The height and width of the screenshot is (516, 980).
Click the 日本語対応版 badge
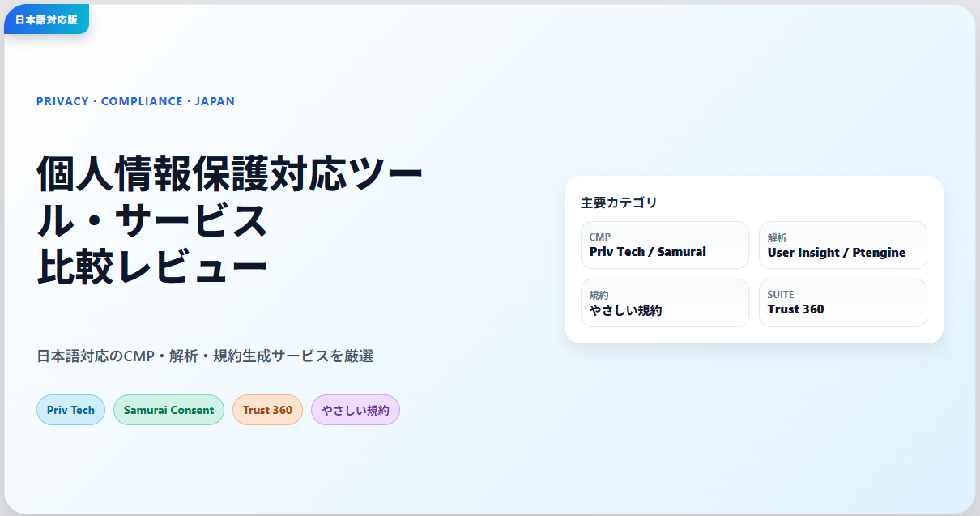pos(46,19)
